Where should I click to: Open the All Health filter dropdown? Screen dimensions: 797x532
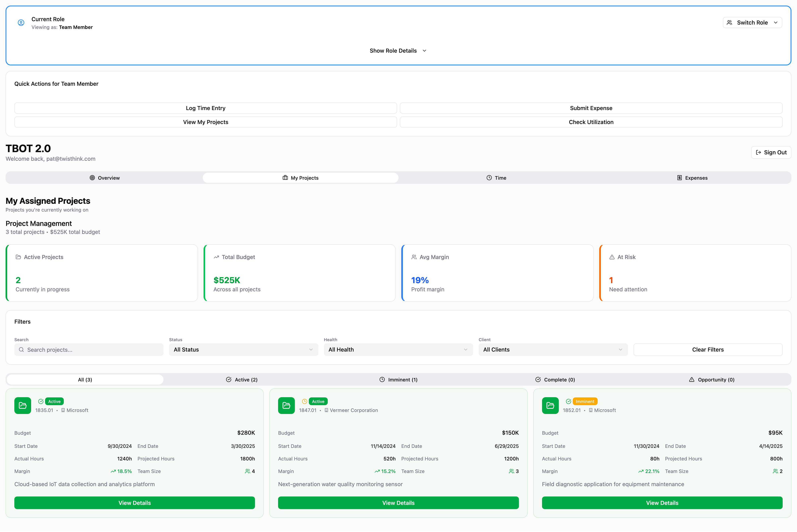[x=398, y=350]
